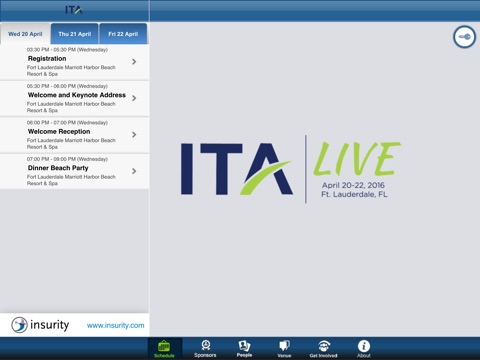The width and height of the screenshot is (480, 360).
Task: Expand Dinner Beach Party chevron
Action: (x=134, y=171)
